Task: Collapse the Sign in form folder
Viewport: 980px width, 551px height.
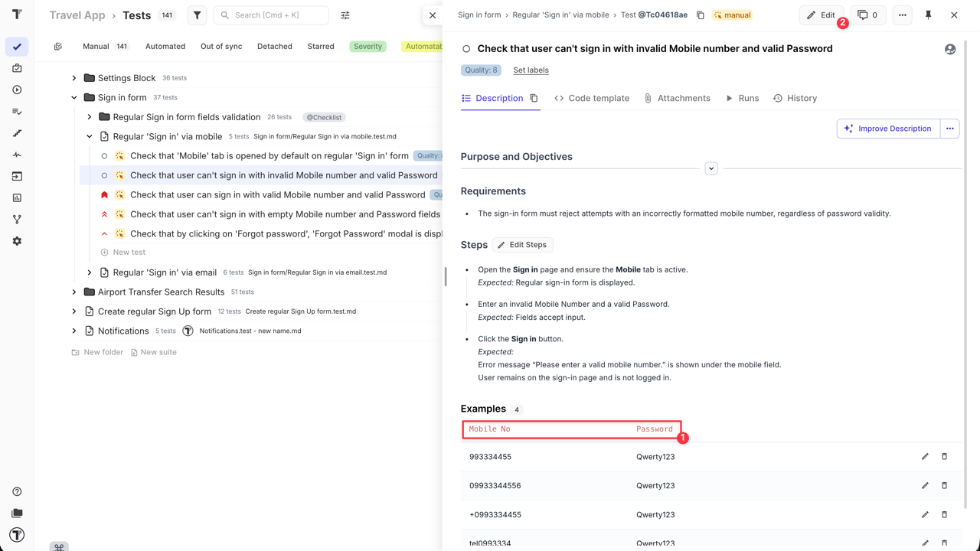Action: click(74, 97)
